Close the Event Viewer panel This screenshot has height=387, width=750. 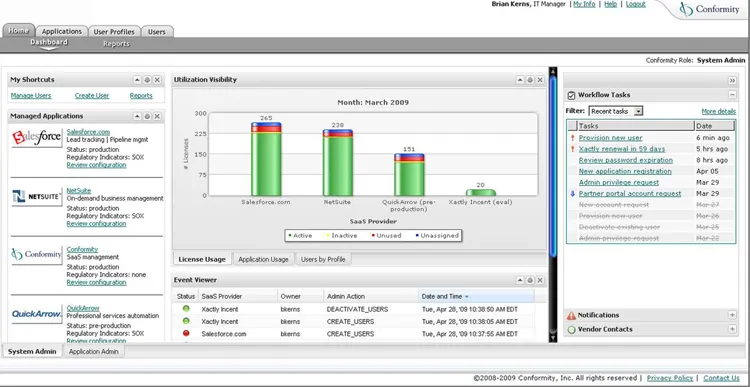click(x=540, y=280)
